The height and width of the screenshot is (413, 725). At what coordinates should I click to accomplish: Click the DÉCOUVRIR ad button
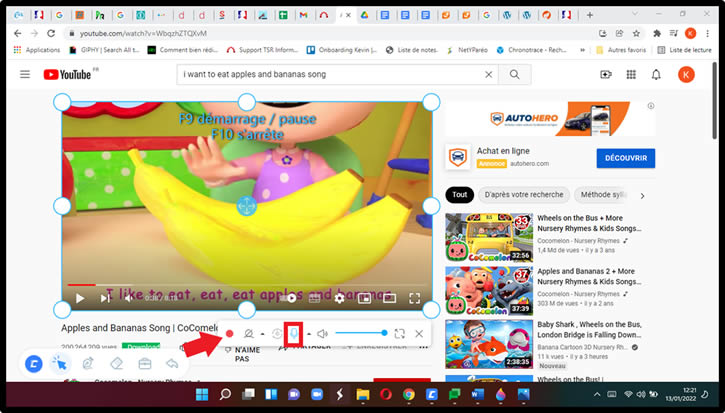tap(626, 158)
